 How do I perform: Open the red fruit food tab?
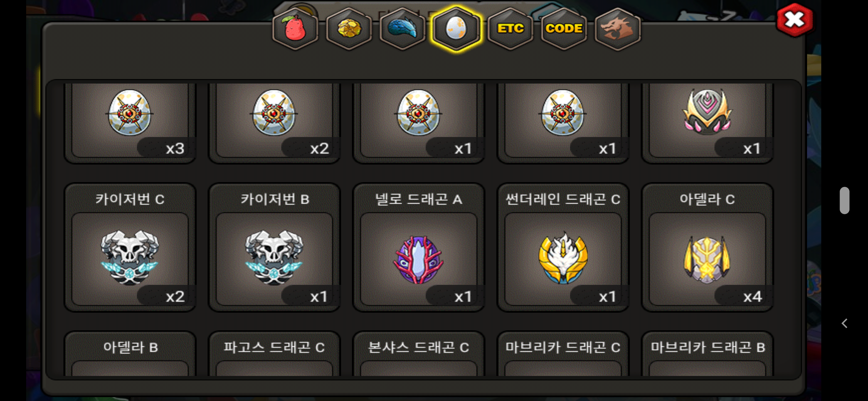[x=295, y=29]
